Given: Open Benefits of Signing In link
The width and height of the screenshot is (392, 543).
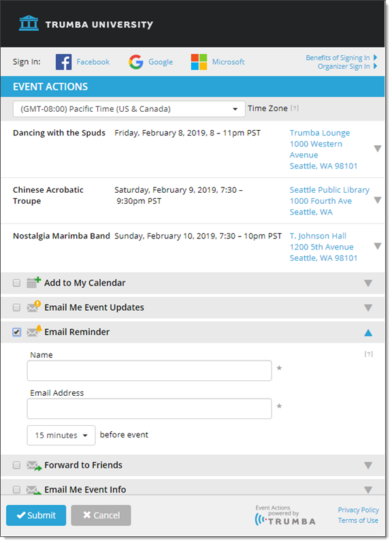Looking at the screenshot, I should point(338,57).
